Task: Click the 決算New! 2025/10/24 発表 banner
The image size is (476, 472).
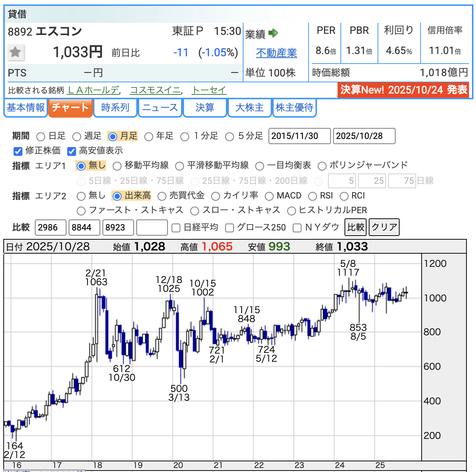Action: pos(403,90)
